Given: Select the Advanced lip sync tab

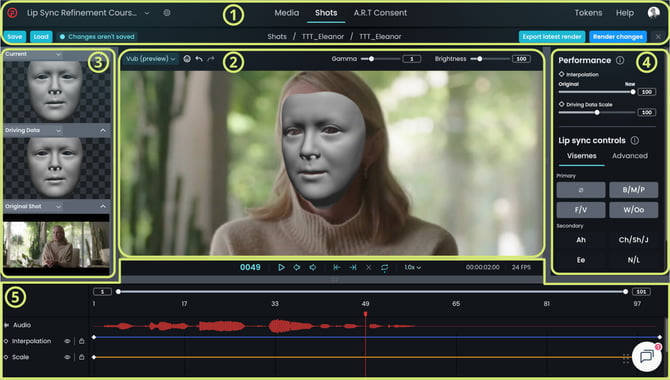Looking at the screenshot, I should coord(630,156).
